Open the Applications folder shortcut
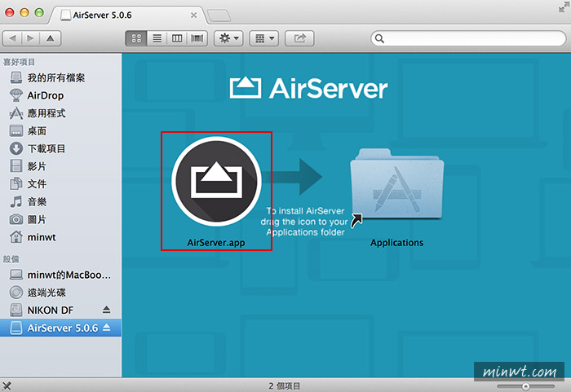Image resolution: width=571 pixels, height=392 pixels. [397, 184]
